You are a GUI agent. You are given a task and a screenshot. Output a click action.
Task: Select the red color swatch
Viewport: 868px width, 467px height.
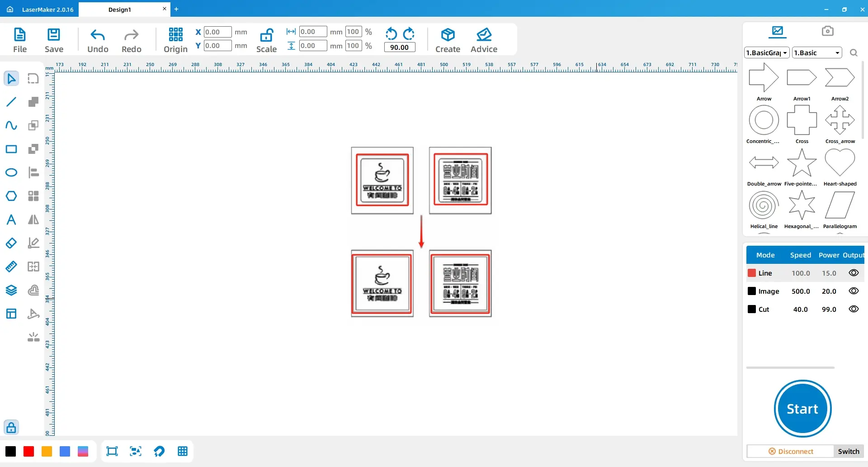click(28, 451)
